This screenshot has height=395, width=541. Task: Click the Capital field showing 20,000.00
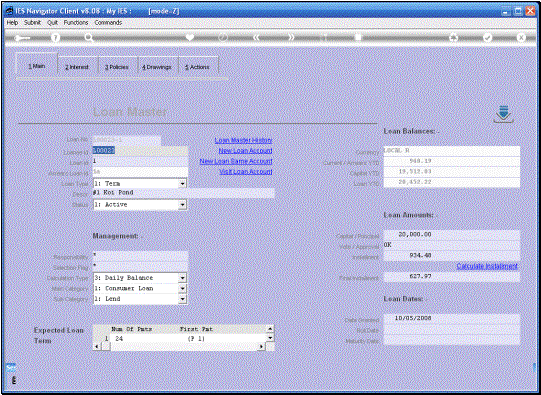pyautogui.click(x=452, y=235)
